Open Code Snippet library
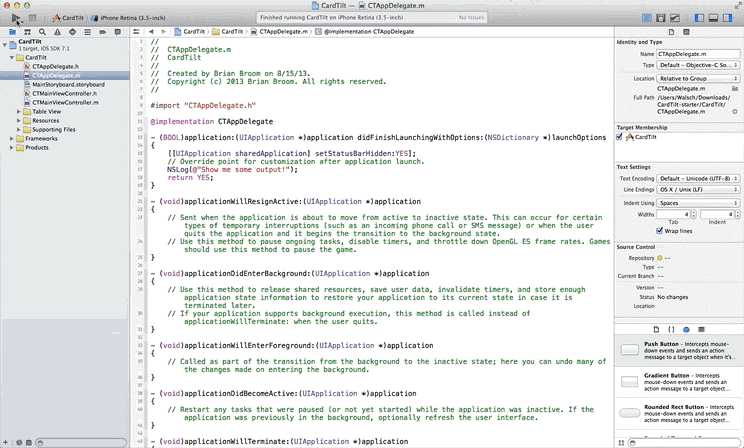The width and height of the screenshot is (744, 448). point(671,329)
